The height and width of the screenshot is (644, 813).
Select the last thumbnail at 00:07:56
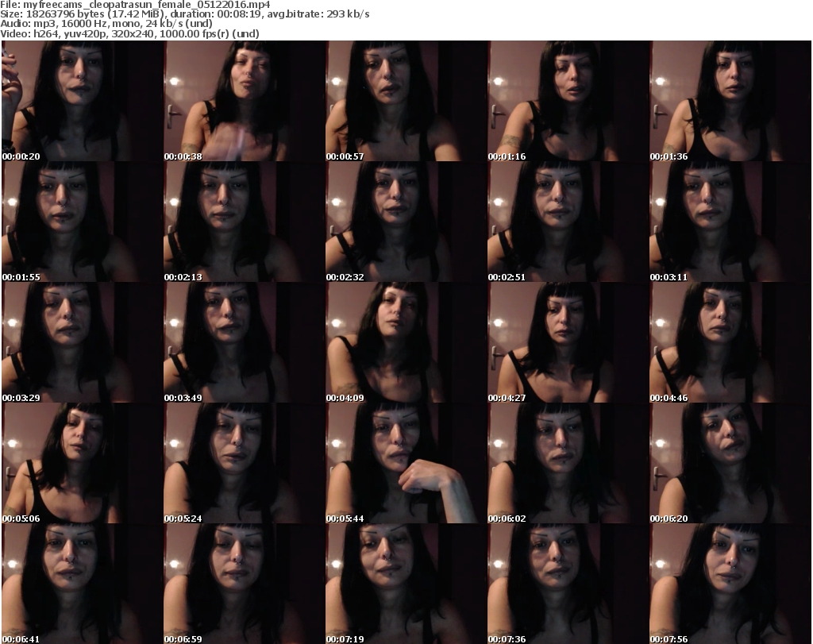(x=728, y=584)
